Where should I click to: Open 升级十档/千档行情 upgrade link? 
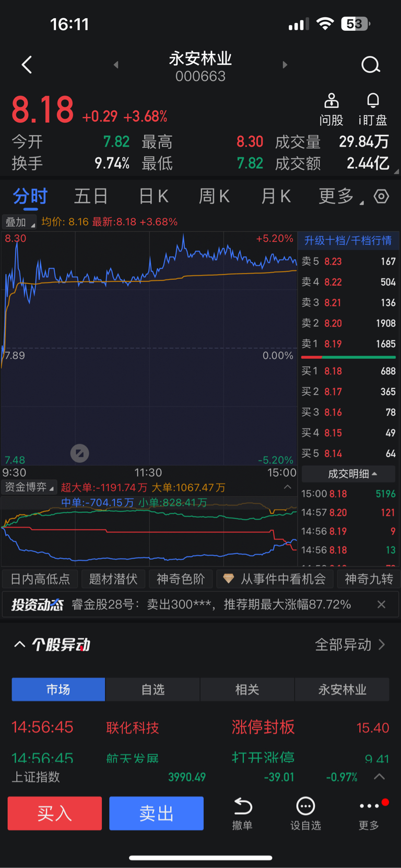click(x=348, y=240)
